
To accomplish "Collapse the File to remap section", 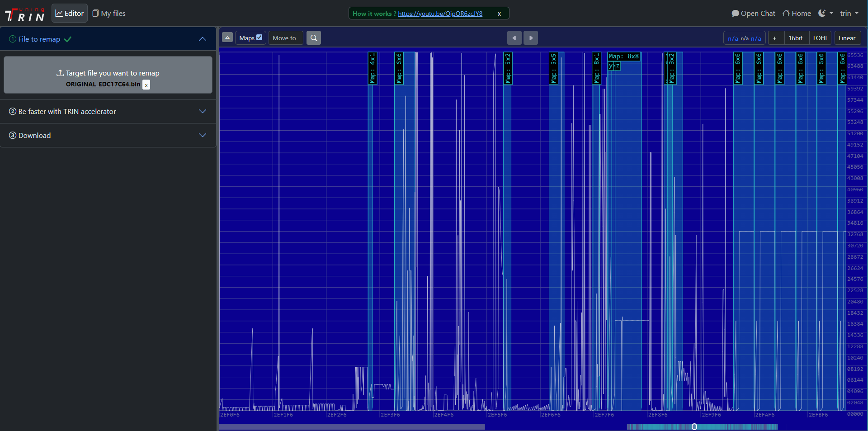I will 202,39.
